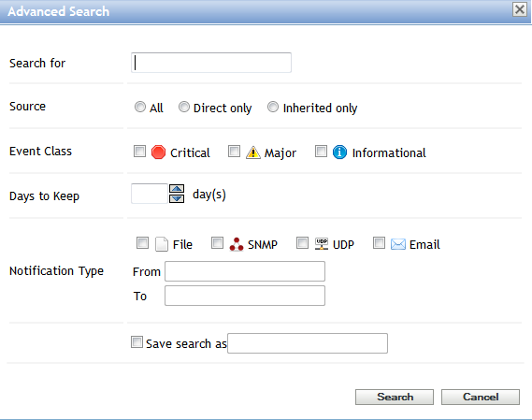Click the red Critical event icon

tap(158, 152)
